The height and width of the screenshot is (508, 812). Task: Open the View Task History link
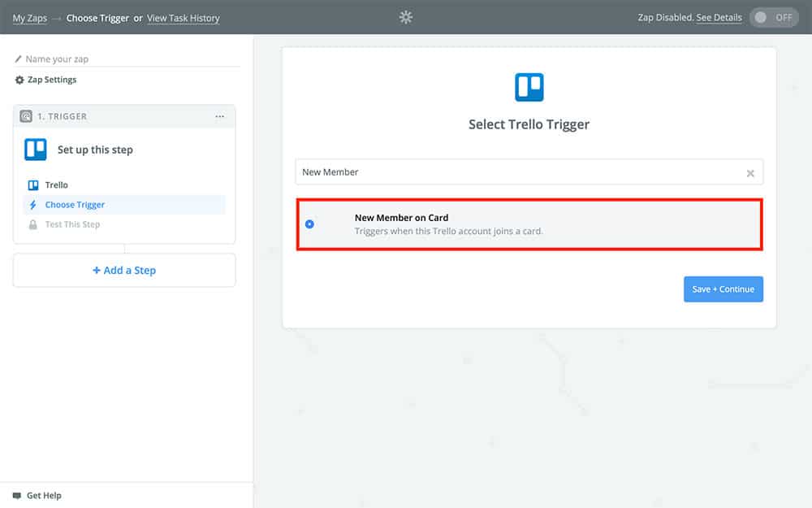[x=183, y=18]
